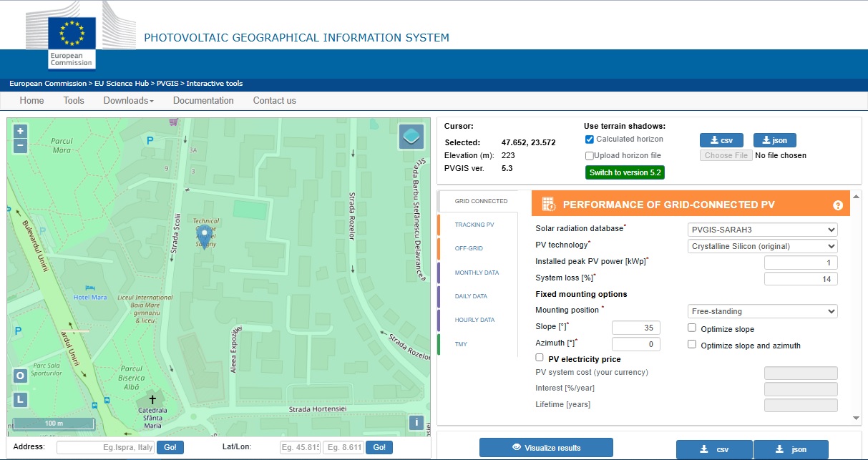Click the L map legend button
Viewport: 868px width, 460px height.
click(20, 399)
